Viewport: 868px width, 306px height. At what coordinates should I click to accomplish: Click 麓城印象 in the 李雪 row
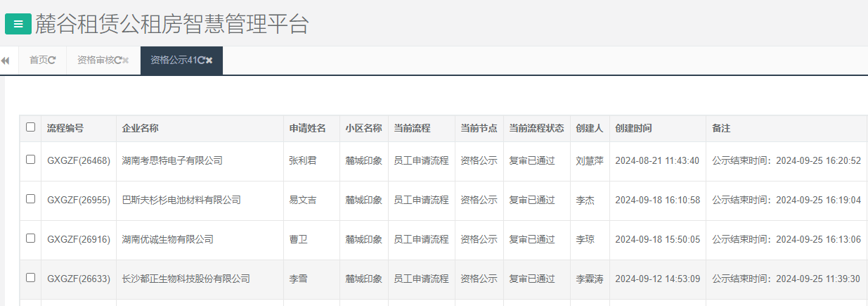pos(363,279)
